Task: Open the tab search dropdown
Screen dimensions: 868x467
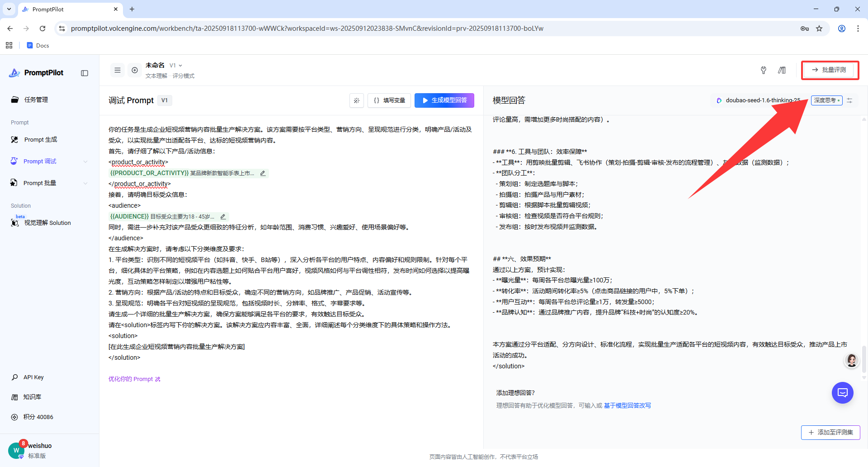Action: [x=9, y=9]
